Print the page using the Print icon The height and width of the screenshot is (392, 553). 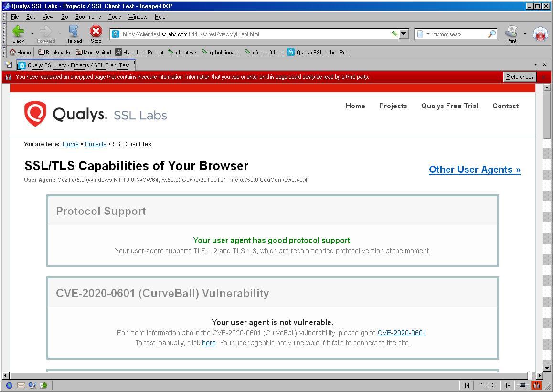(x=511, y=34)
